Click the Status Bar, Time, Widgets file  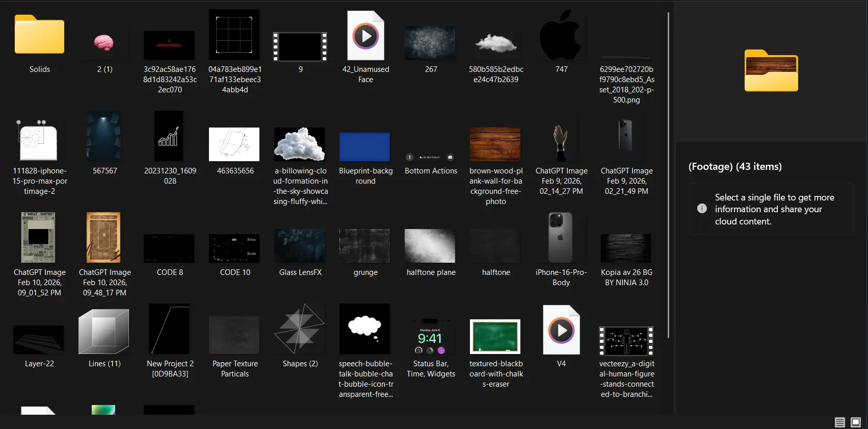(x=431, y=337)
